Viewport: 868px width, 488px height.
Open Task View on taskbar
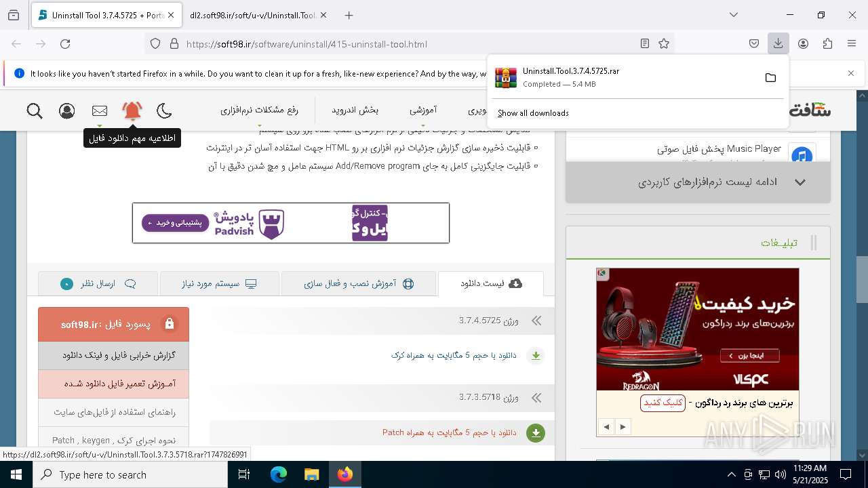point(244,474)
